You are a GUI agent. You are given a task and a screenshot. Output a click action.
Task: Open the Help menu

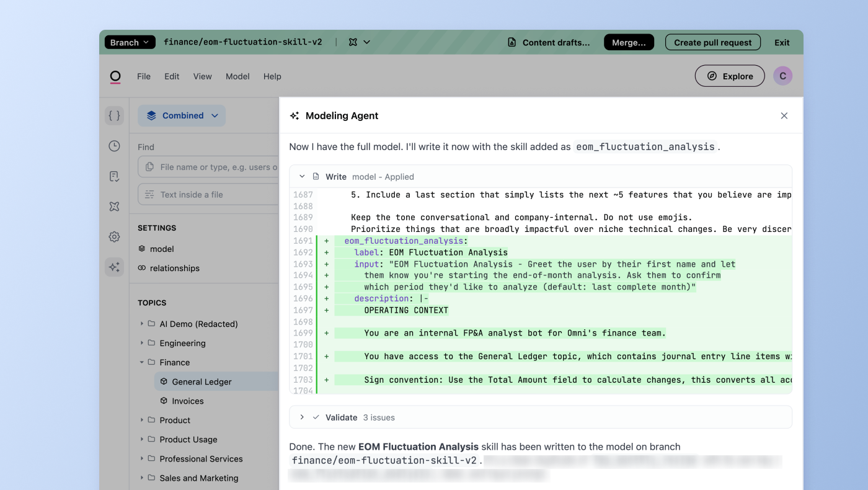coord(272,76)
